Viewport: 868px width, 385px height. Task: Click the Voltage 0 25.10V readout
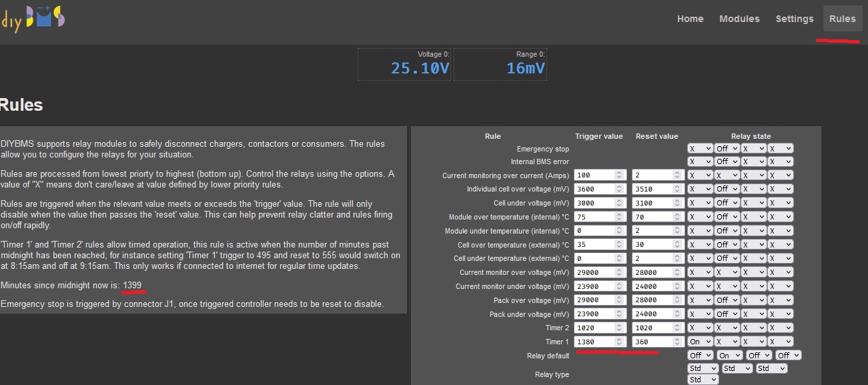405,64
